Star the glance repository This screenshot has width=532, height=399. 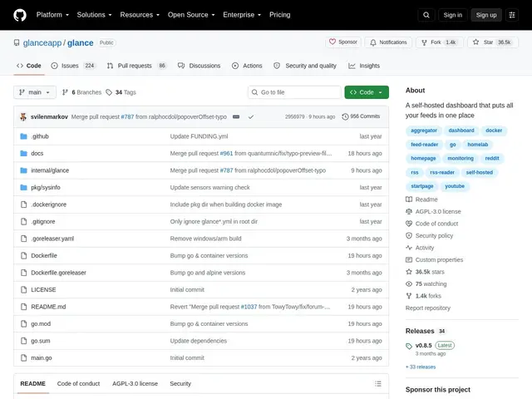pos(493,42)
